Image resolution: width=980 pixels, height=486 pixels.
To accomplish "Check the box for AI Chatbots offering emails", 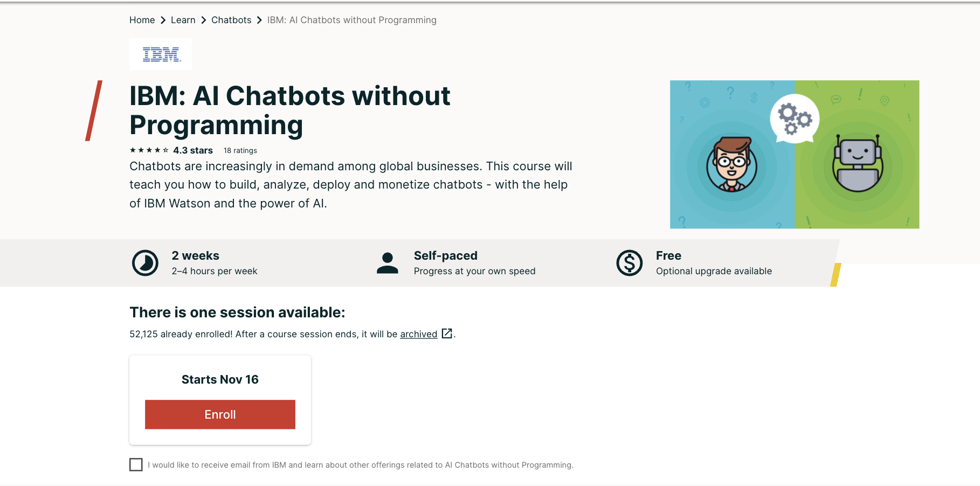I will tap(136, 464).
